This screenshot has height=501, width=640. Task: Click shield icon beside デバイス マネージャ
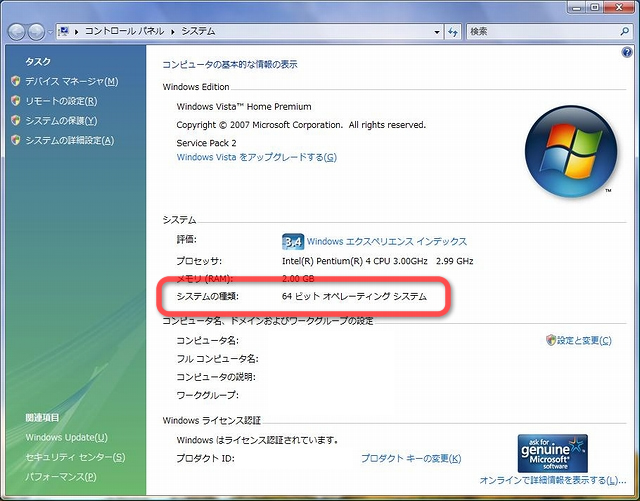[x=16, y=81]
